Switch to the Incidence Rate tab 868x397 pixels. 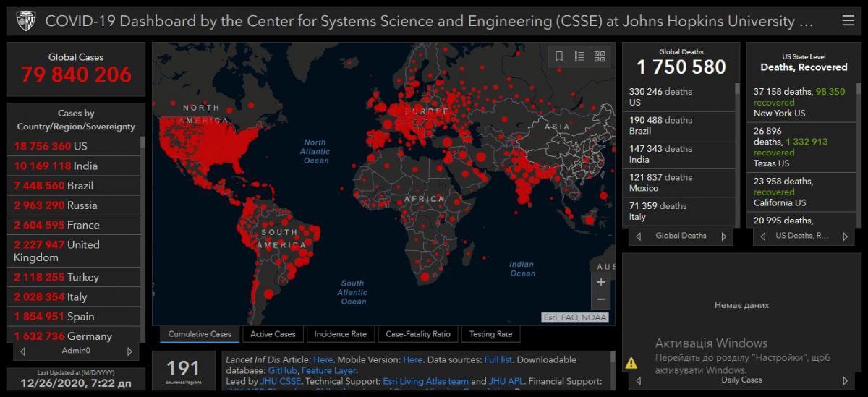click(x=340, y=334)
